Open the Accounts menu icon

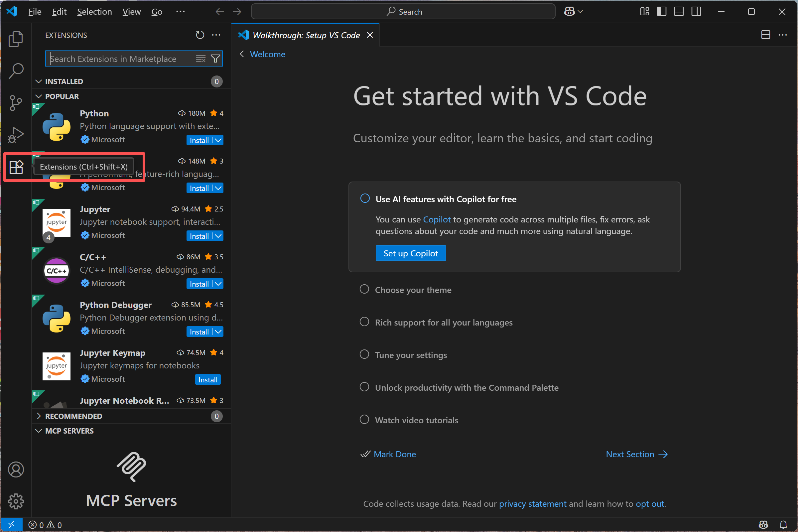(16, 469)
